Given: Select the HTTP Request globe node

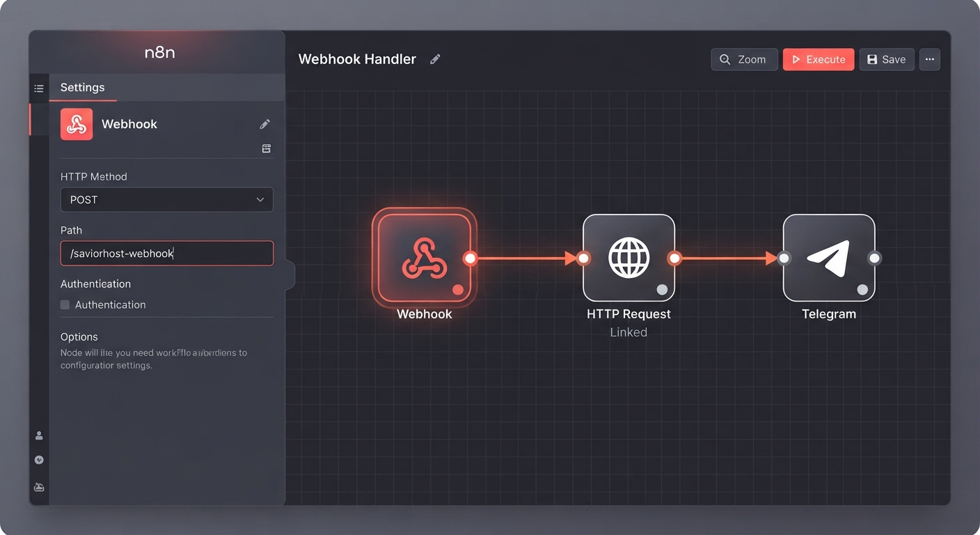Looking at the screenshot, I should point(629,258).
